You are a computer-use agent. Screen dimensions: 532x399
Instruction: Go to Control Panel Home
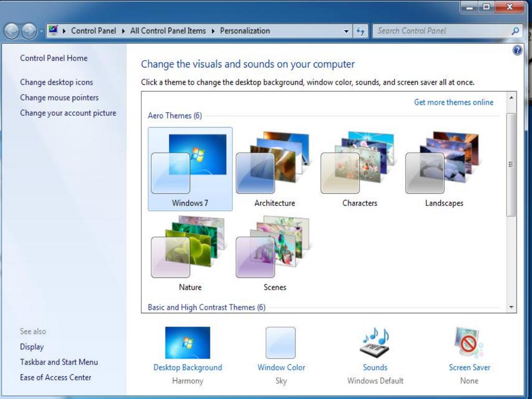[x=54, y=58]
